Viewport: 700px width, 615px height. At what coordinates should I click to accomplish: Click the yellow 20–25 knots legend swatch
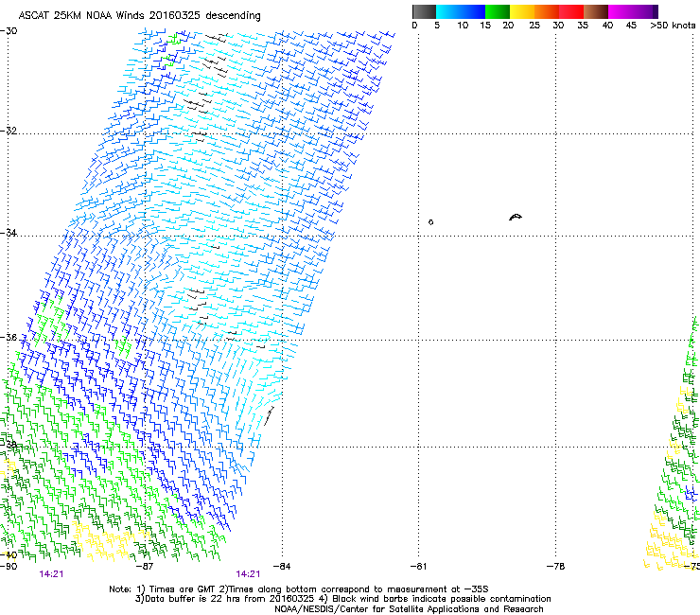[x=522, y=11]
